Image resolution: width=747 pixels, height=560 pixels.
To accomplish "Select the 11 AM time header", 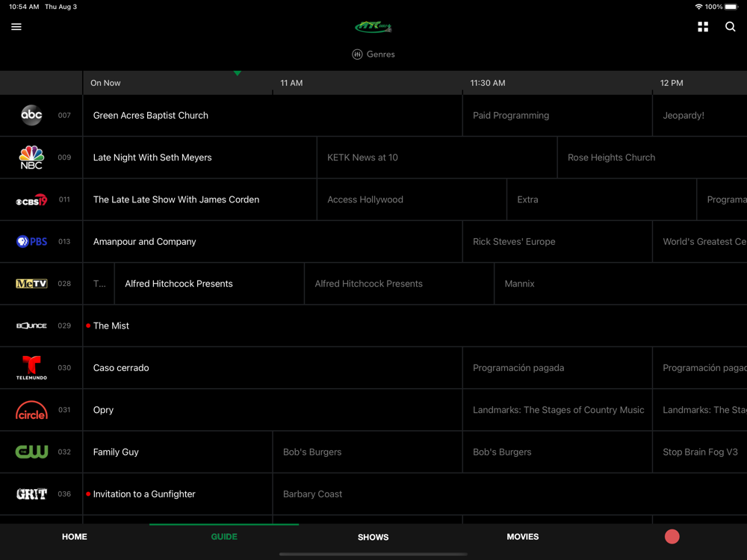I will (x=291, y=83).
